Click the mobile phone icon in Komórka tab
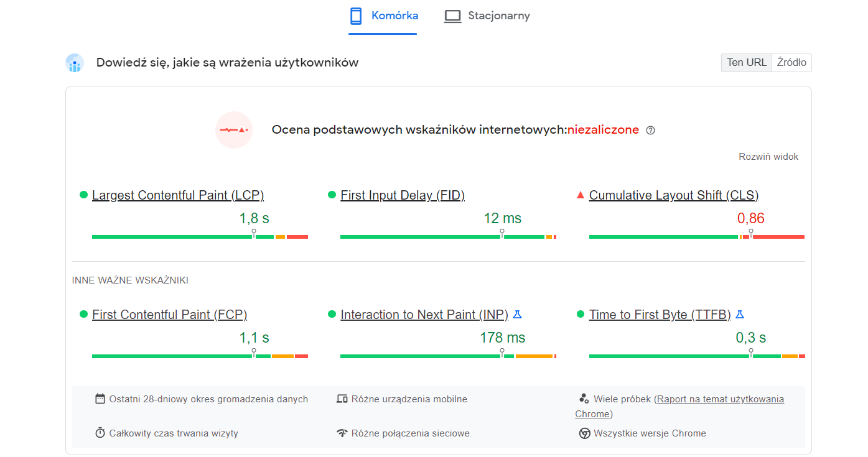The image size is (868, 457). tap(357, 16)
